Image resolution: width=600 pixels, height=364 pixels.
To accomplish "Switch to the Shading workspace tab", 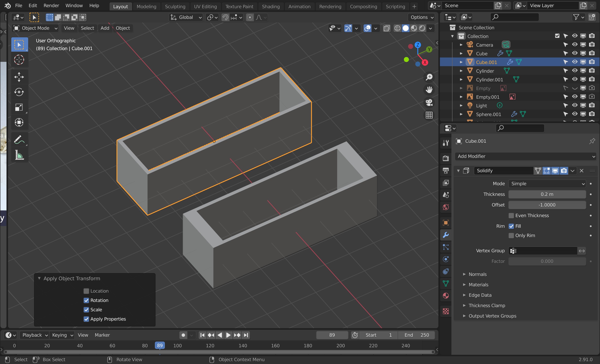I will click(270, 7).
